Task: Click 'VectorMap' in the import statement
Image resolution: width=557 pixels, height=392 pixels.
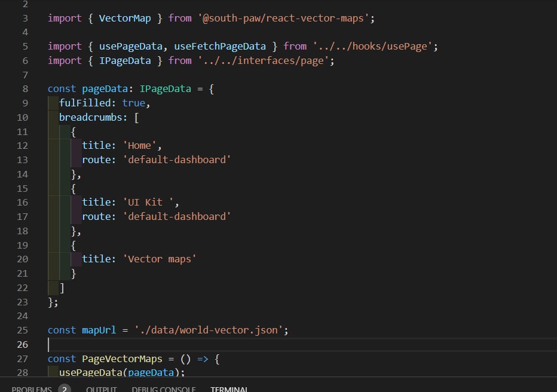Action: (x=125, y=18)
